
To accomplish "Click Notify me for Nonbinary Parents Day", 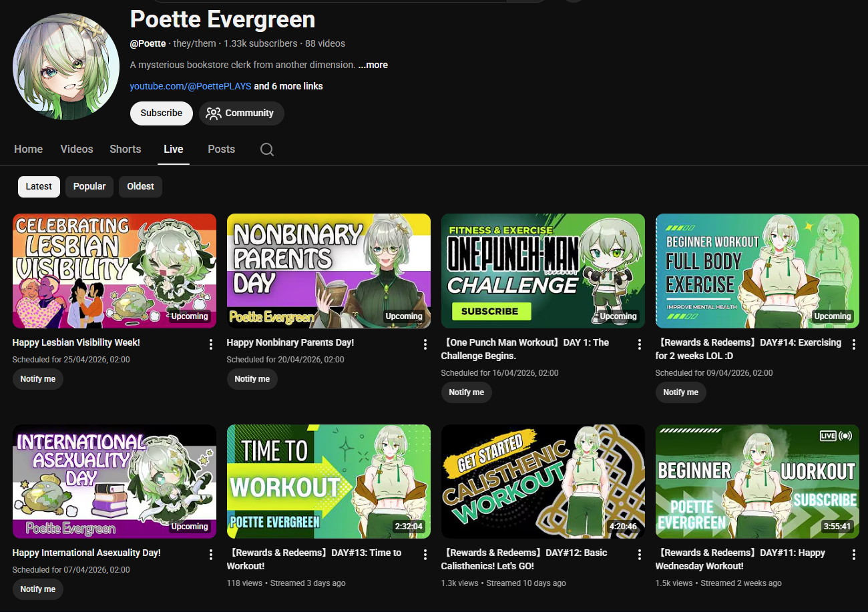I will pos(252,379).
